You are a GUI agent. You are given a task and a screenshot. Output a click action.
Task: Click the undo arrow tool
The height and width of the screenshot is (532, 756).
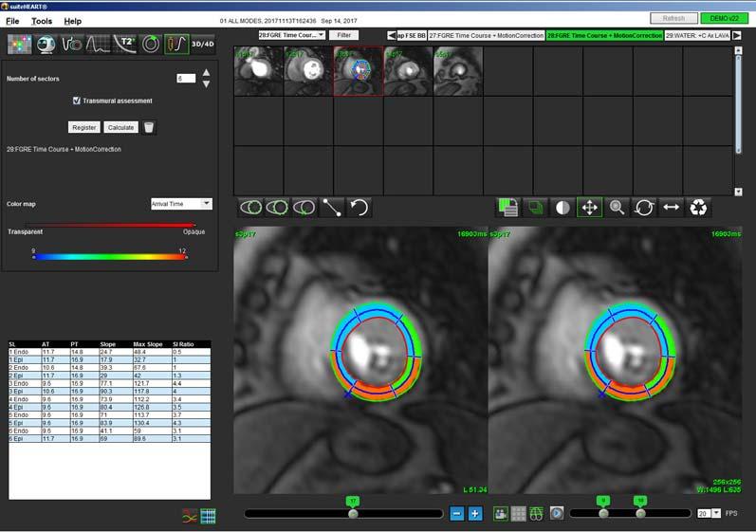click(359, 208)
